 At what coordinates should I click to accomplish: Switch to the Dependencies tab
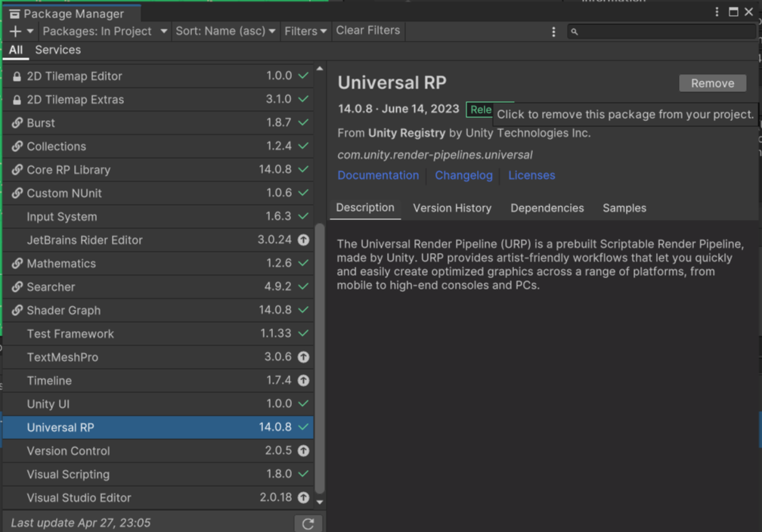547,209
